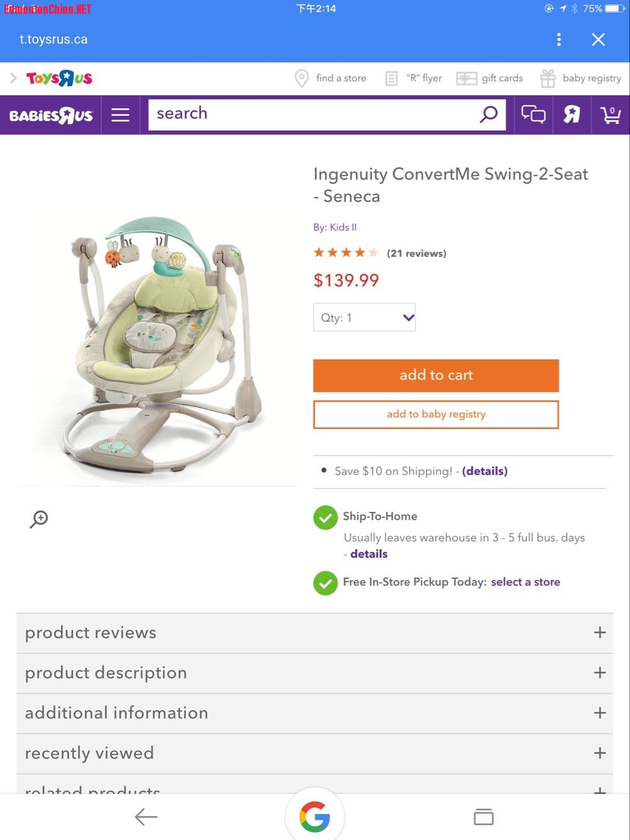Click the search magnifier icon
This screenshot has width=630, height=840.
click(x=488, y=114)
